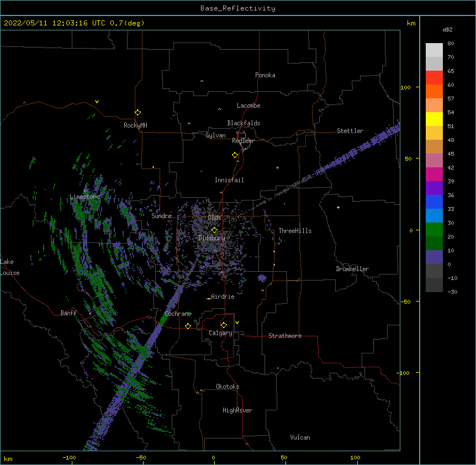Click the -50 tick label on vertical axis
The height and width of the screenshot is (465, 476).
click(x=405, y=302)
